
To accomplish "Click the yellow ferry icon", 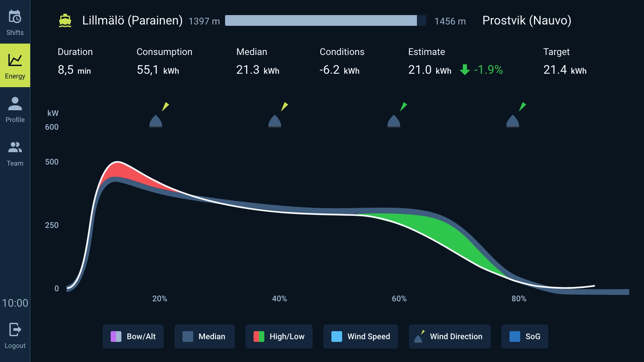I will click(65, 21).
